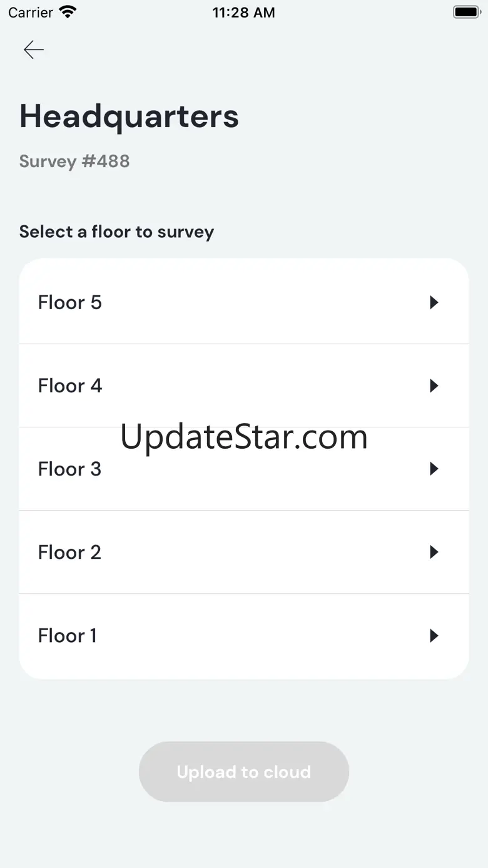The image size is (488, 868).
Task: Tap the 11:28 AM clock
Action: click(243, 13)
